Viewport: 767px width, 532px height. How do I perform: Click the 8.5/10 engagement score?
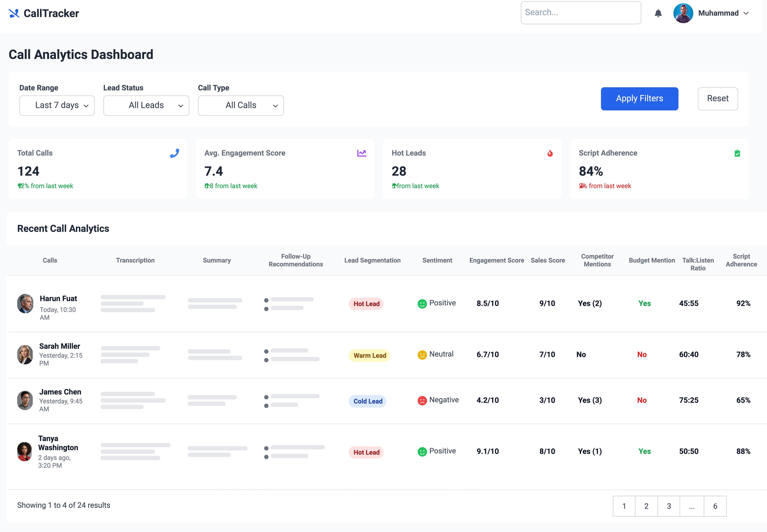click(x=487, y=303)
